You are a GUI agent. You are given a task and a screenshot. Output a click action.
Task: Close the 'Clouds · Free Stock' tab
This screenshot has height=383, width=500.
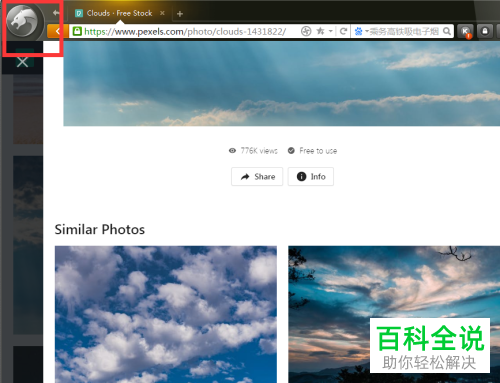(x=162, y=13)
